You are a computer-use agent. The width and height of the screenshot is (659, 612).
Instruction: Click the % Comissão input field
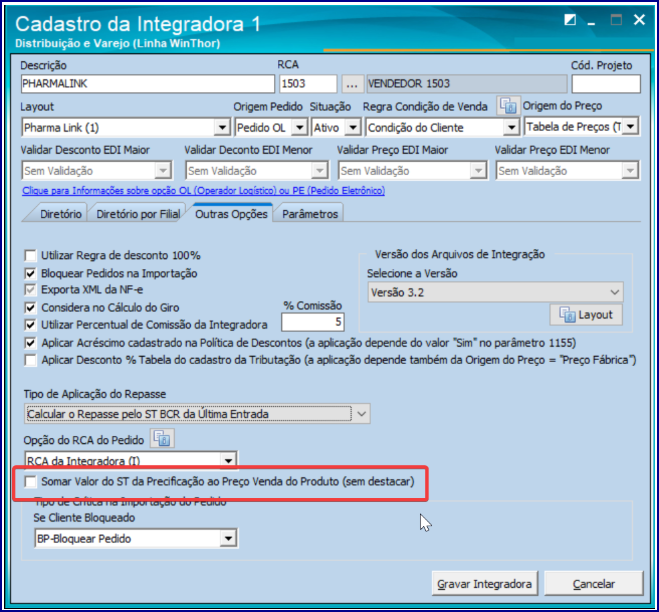(313, 322)
